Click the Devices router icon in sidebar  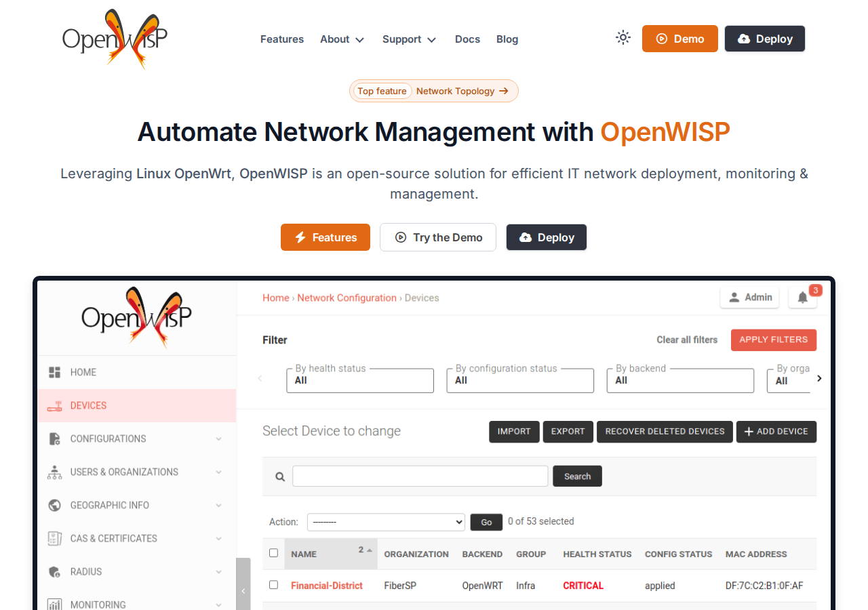click(x=55, y=405)
